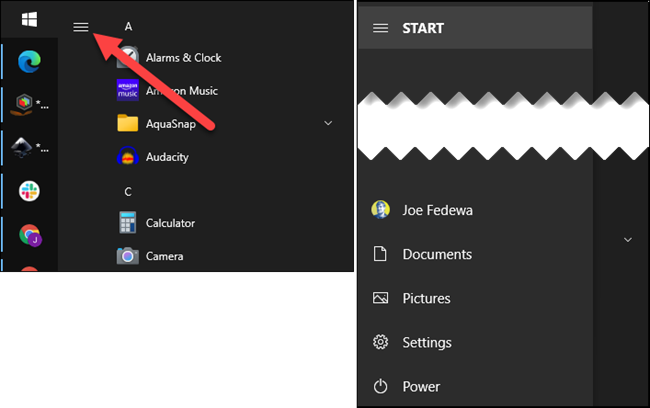Open the Camera app icon
Screen dimensions: 650x408
[127, 256]
